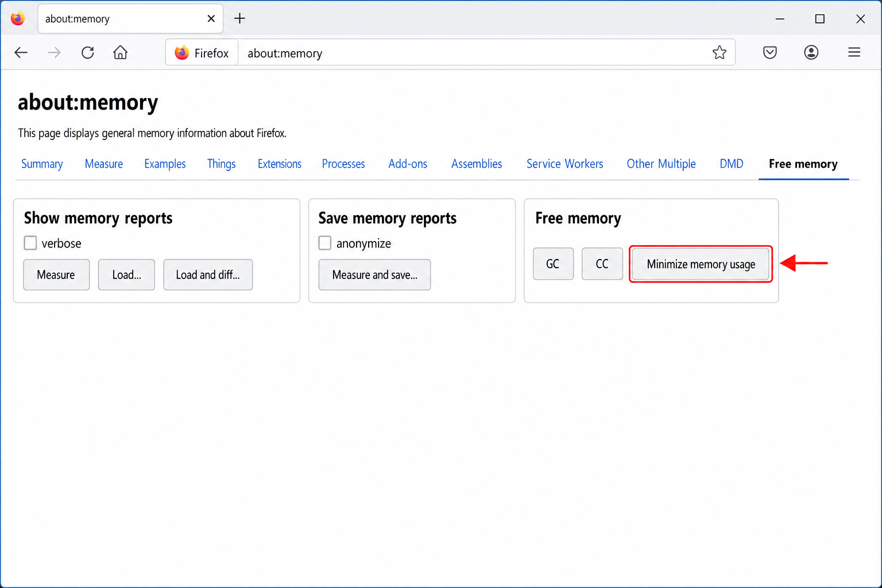Bookmark this page with the star icon
This screenshot has height=588, width=882.
tap(719, 53)
